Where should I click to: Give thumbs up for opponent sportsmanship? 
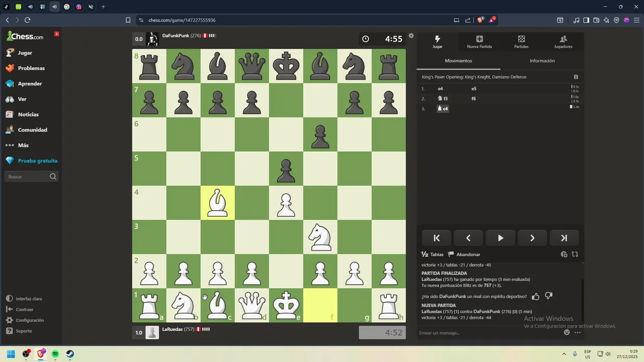535,297
